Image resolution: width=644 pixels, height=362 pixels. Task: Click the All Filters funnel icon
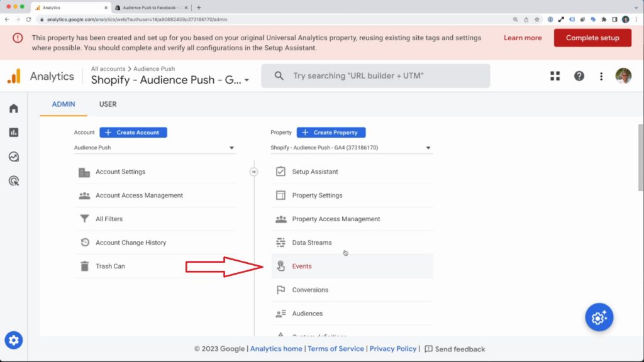(84, 219)
